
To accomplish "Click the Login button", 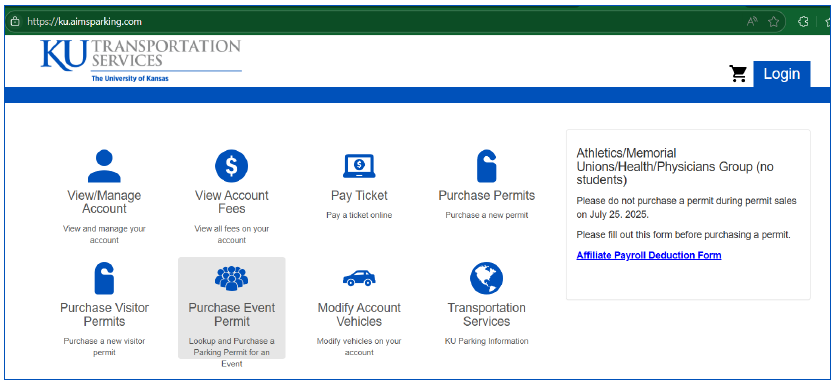I will point(781,74).
